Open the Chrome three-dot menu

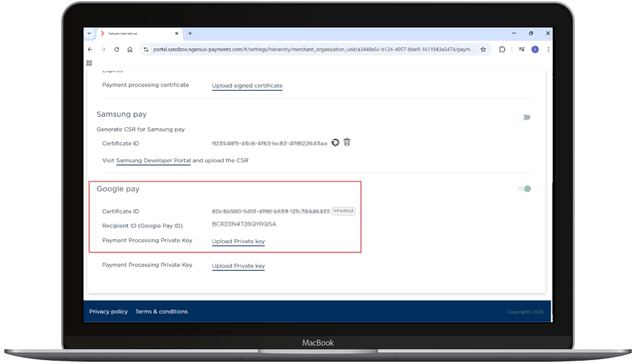[x=549, y=49]
